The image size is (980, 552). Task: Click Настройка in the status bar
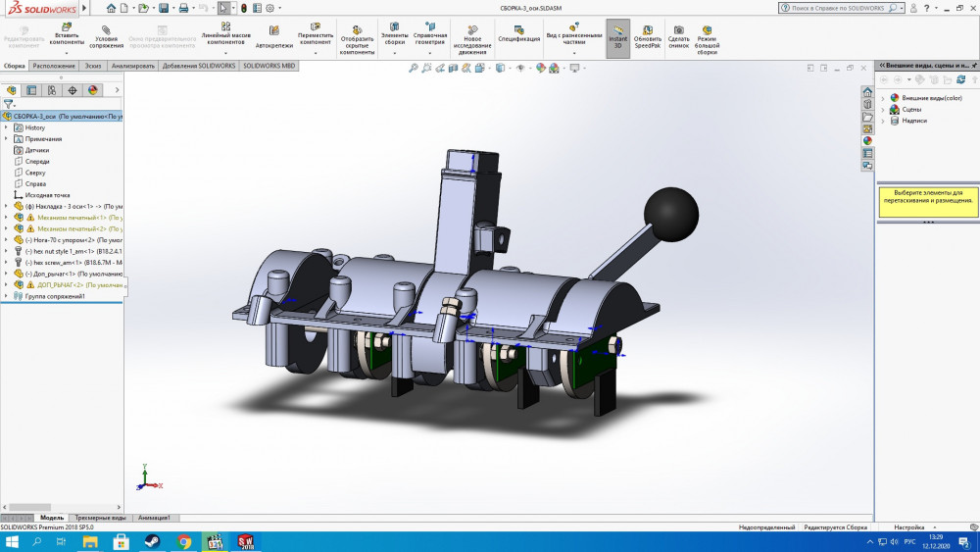click(x=908, y=527)
